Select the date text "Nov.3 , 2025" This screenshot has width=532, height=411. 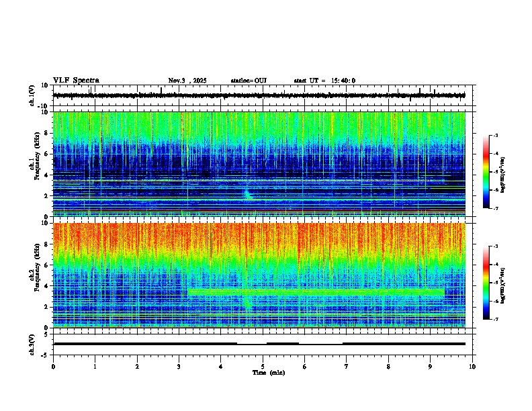coord(187,81)
